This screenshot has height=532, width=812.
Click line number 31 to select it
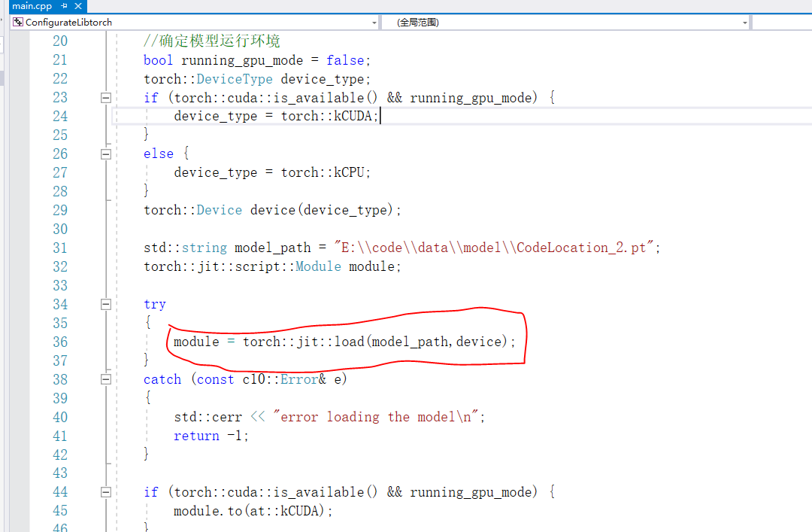(x=59, y=247)
